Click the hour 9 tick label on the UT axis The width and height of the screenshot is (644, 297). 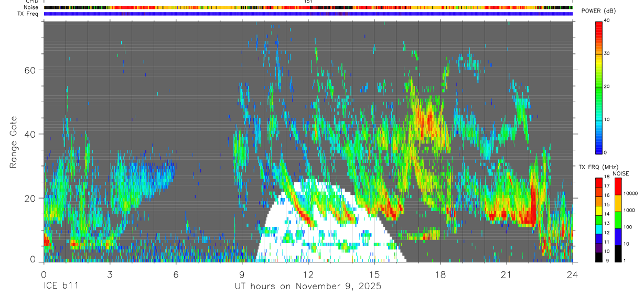tap(242, 275)
